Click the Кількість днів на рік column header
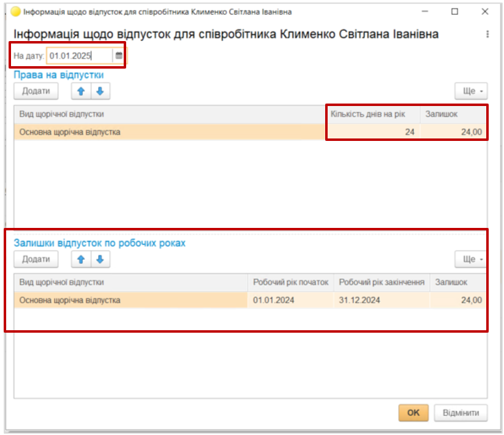The height and width of the screenshot is (435, 504). [372, 114]
